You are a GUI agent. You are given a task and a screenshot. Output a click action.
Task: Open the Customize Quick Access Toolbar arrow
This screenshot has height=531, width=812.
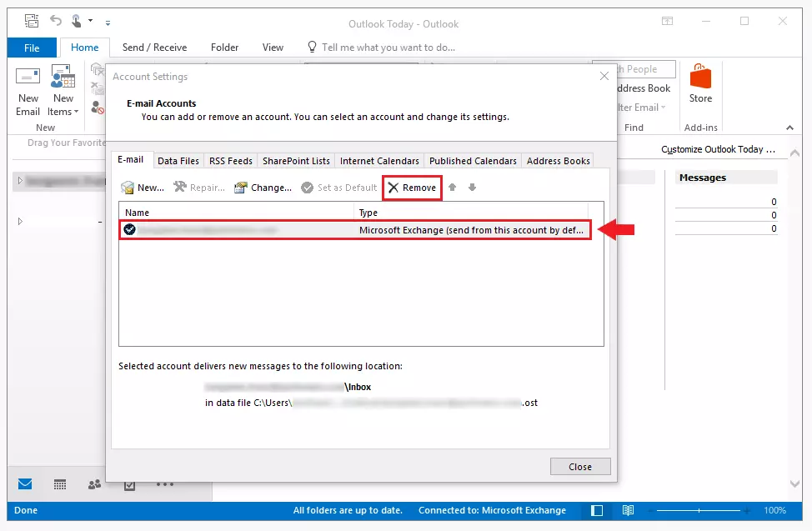click(x=108, y=23)
